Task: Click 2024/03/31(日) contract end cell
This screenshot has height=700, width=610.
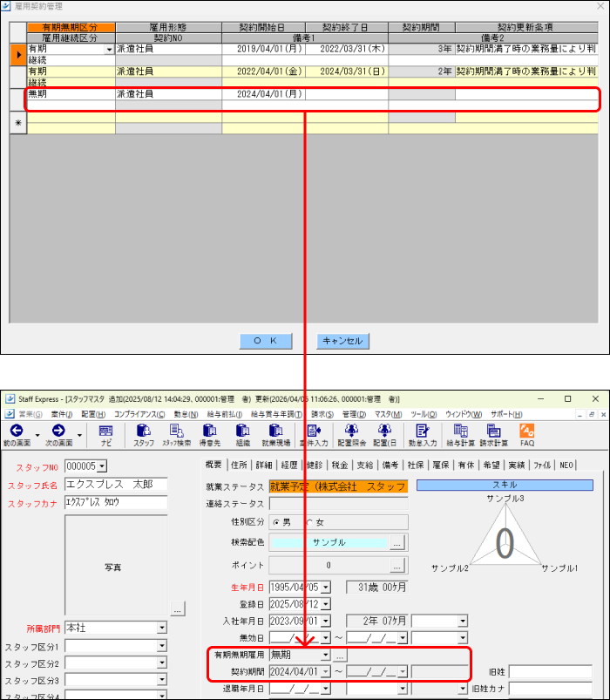Action: 347,71
